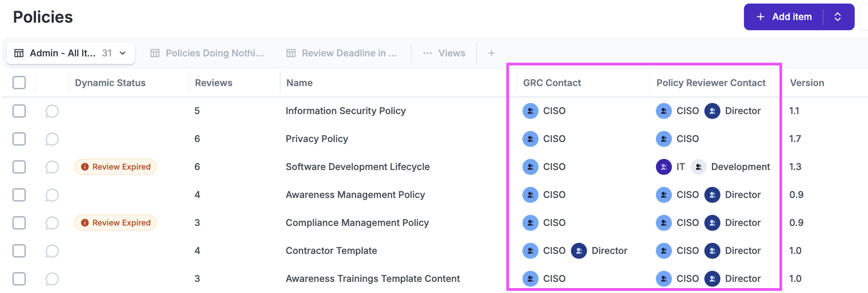Toggle the select-all checkbox in header
The image size is (868, 293).
pos(19,83)
